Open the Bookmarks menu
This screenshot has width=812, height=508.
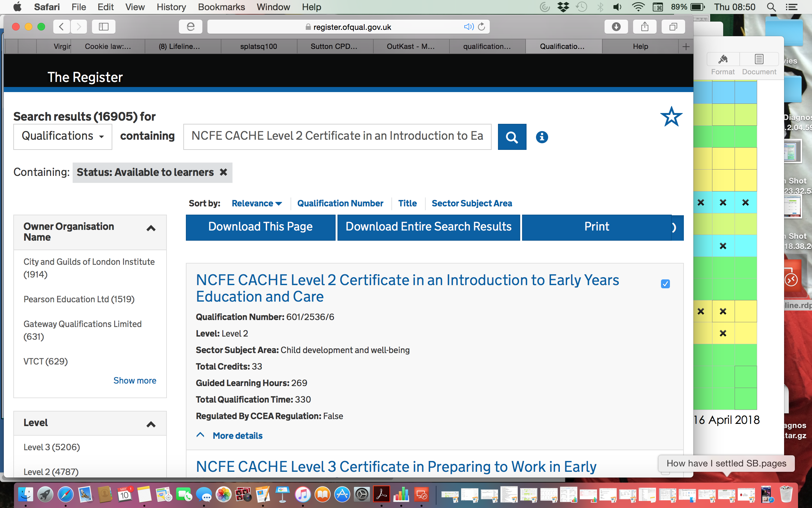click(x=221, y=7)
